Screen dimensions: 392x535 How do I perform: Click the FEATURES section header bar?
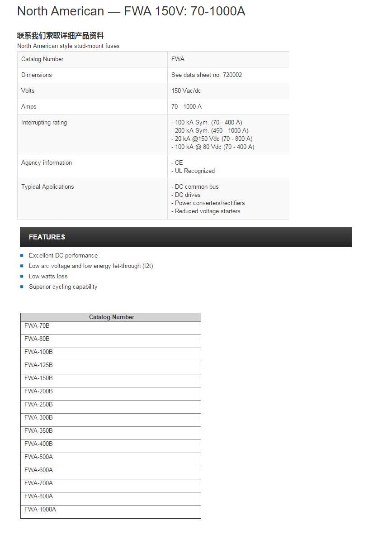185,237
